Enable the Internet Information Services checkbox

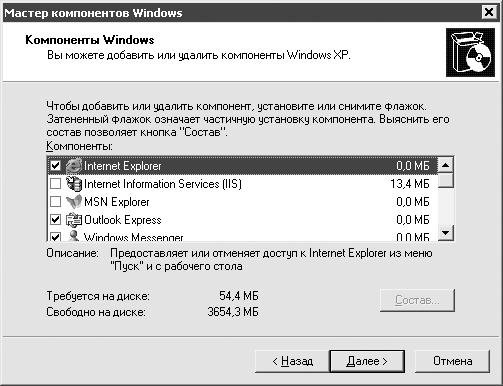(55, 184)
